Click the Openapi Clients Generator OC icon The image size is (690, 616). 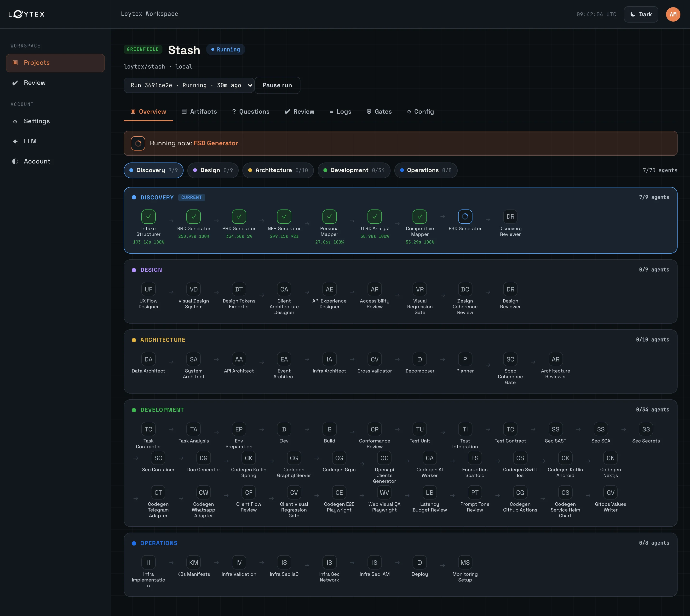tap(384, 458)
